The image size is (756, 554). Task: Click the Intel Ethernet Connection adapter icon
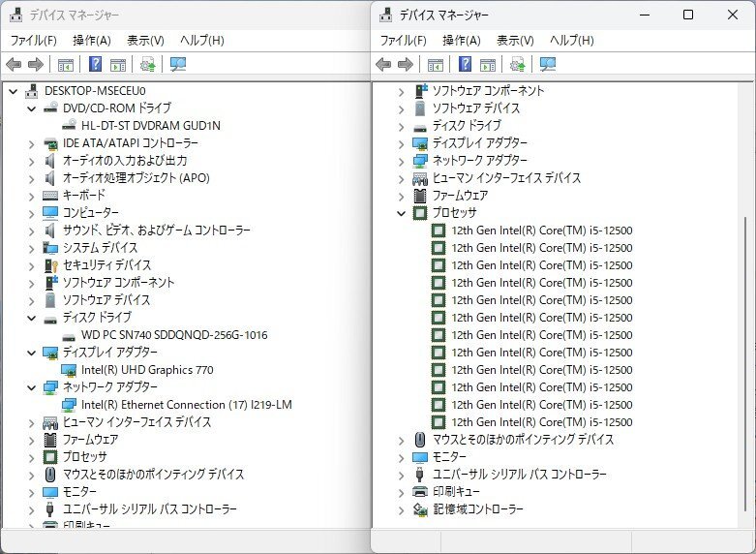[69, 405]
